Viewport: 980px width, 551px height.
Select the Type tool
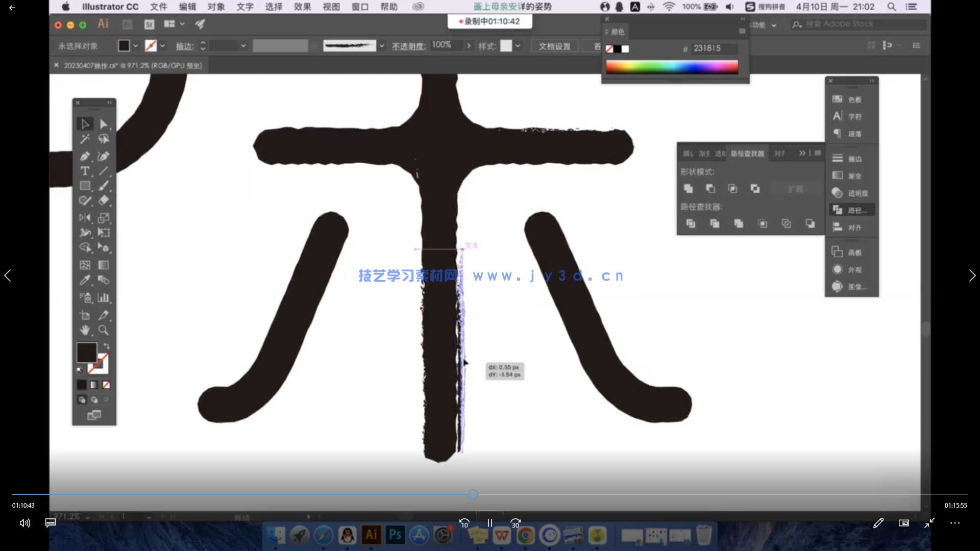coord(85,172)
